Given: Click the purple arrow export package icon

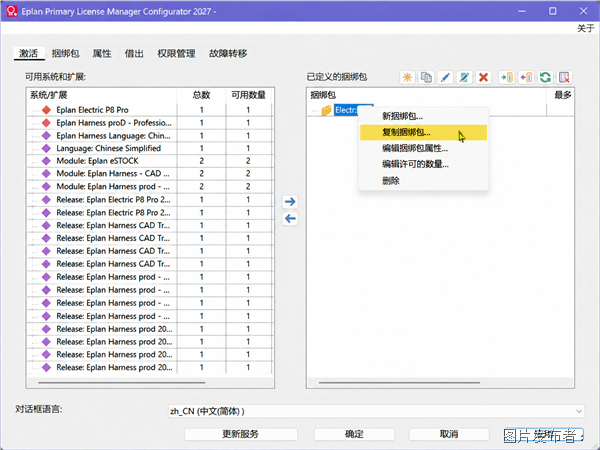Looking at the screenshot, I should pyautogui.click(x=526, y=77).
